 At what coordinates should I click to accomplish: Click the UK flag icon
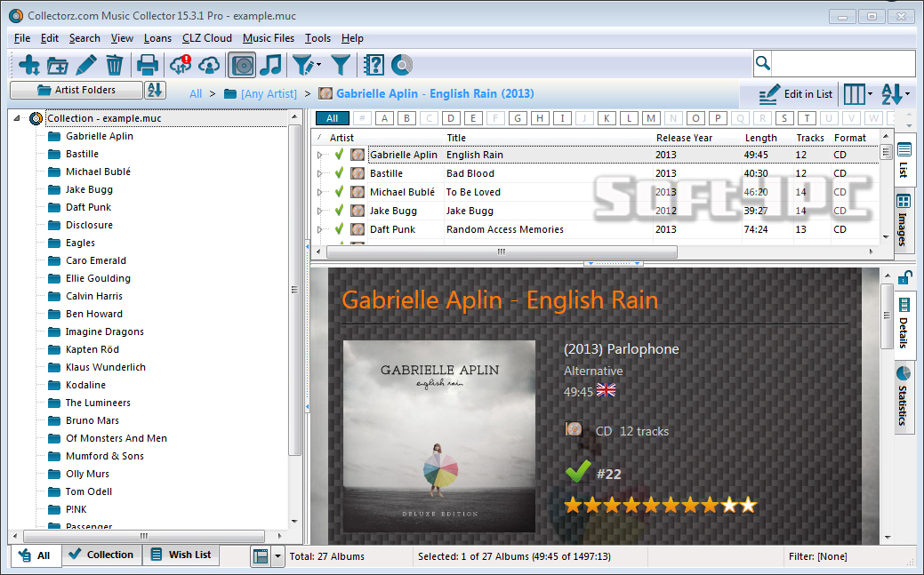pos(606,390)
